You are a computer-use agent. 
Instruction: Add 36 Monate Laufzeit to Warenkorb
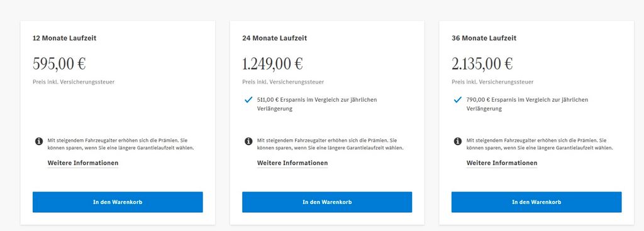[536, 202]
